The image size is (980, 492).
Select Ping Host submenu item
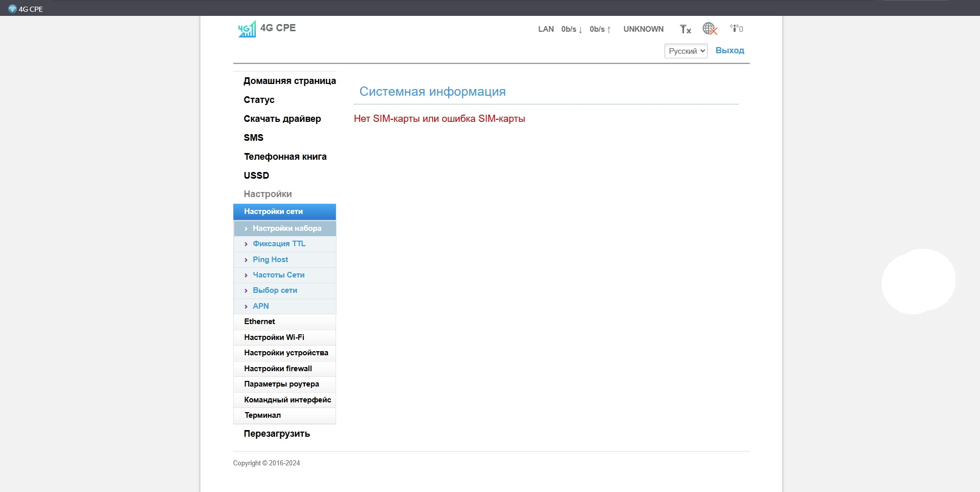285,260
